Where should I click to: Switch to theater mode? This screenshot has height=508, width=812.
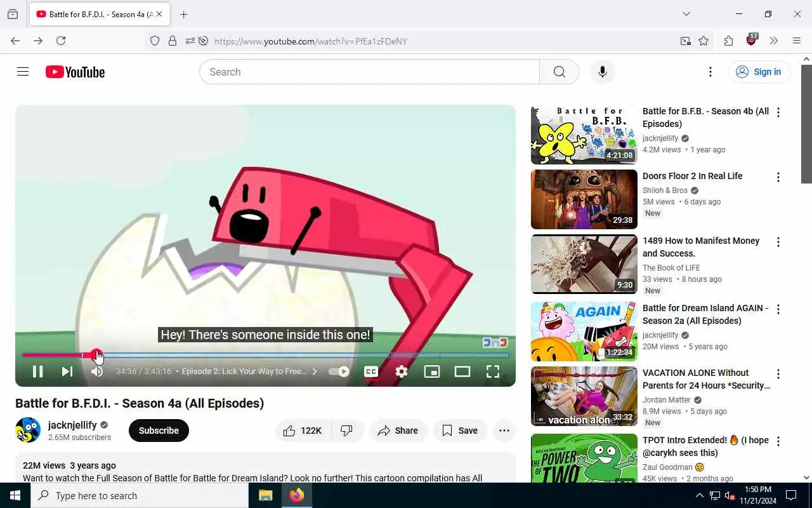(x=462, y=371)
